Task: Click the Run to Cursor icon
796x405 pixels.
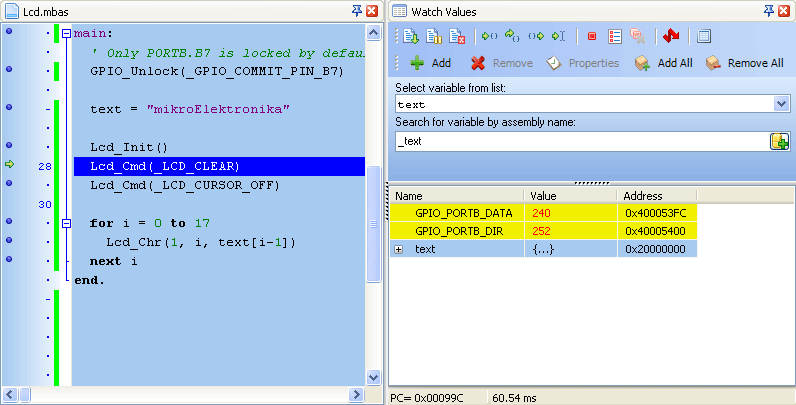Action: coord(558,36)
